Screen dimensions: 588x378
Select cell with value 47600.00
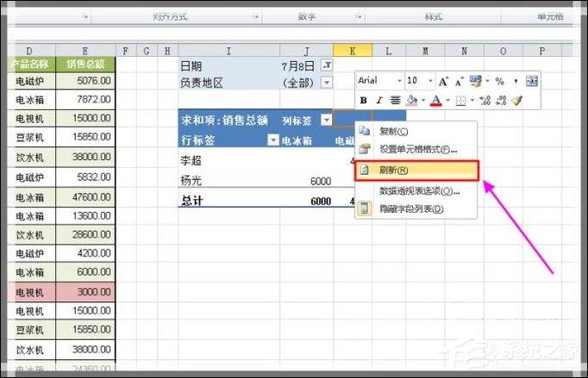(85, 197)
